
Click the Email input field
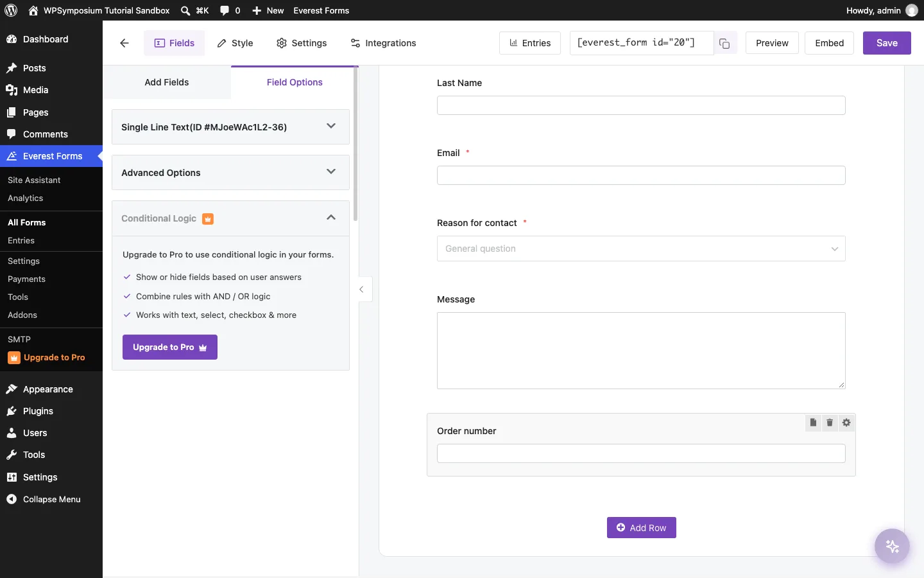click(641, 175)
